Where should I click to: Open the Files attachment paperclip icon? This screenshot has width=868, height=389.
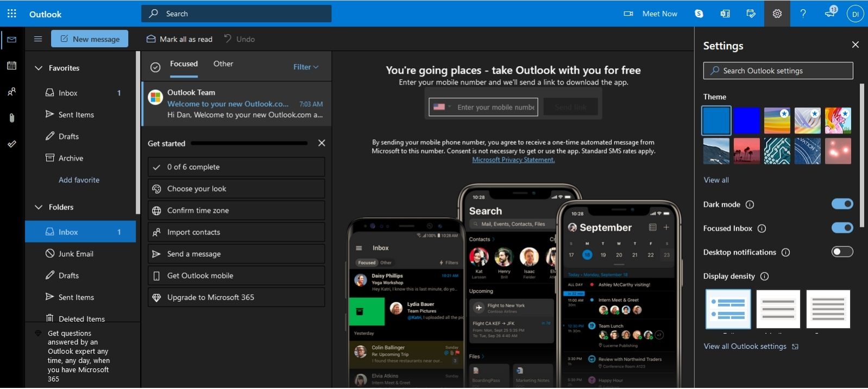12,118
